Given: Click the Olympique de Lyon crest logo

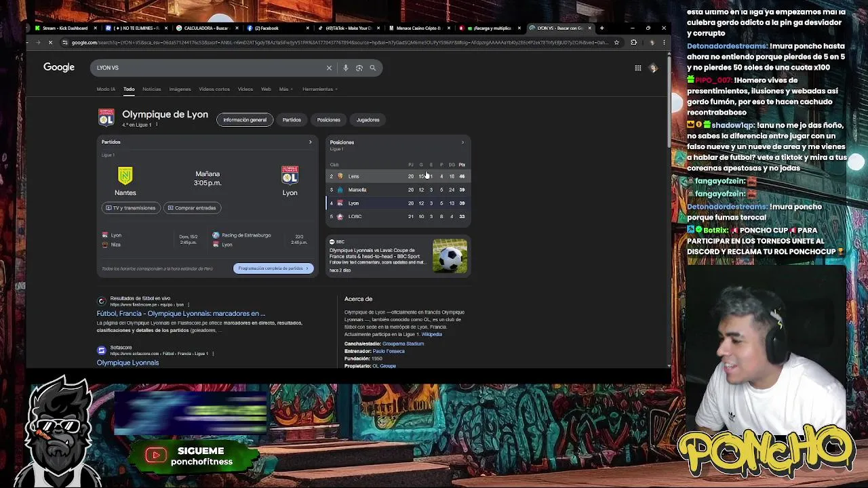Looking at the screenshot, I should click(106, 117).
